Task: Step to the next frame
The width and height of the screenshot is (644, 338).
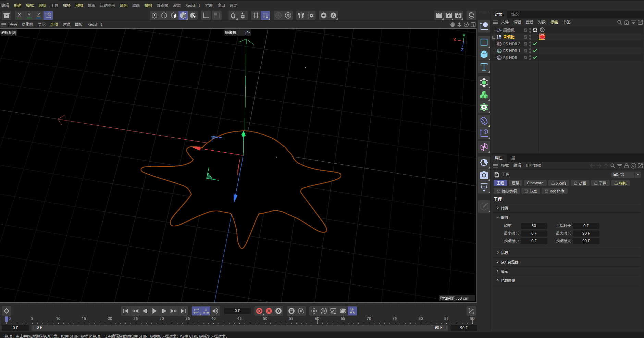Action: 164,311
